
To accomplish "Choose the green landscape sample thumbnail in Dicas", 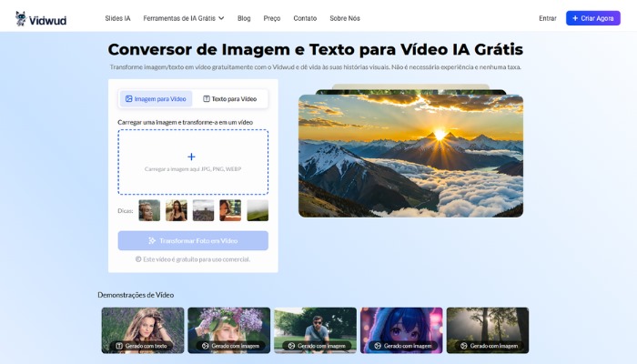I will (x=258, y=210).
